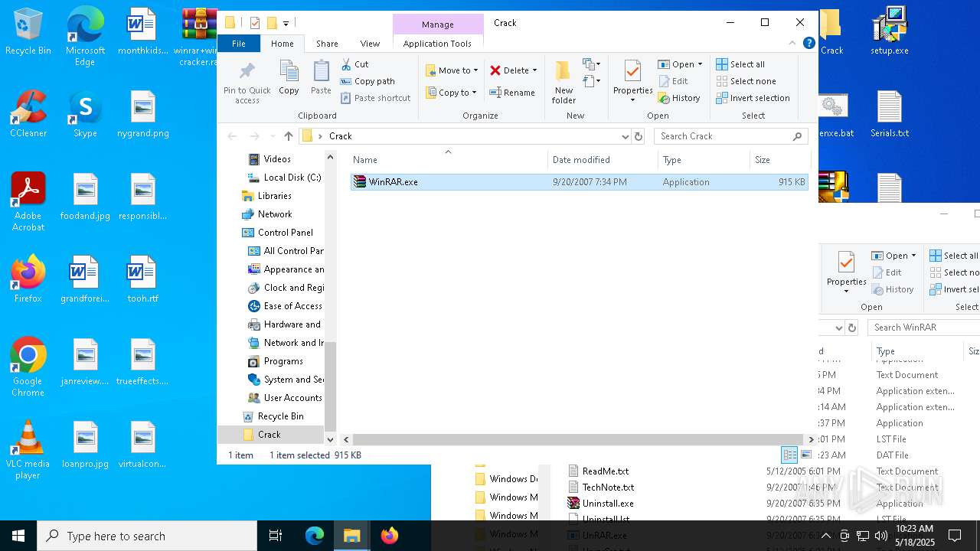980x551 pixels.
Task: Click the Task View taskbar icon
Action: click(x=276, y=536)
